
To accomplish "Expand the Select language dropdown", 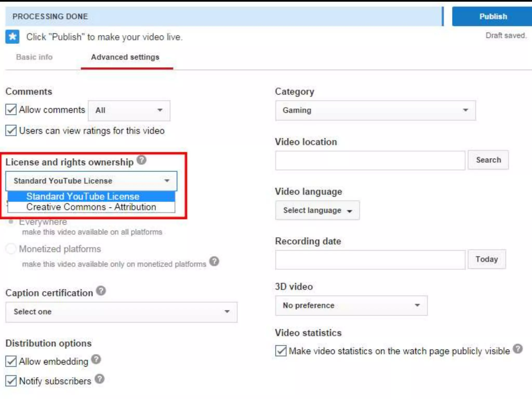I will [317, 210].
